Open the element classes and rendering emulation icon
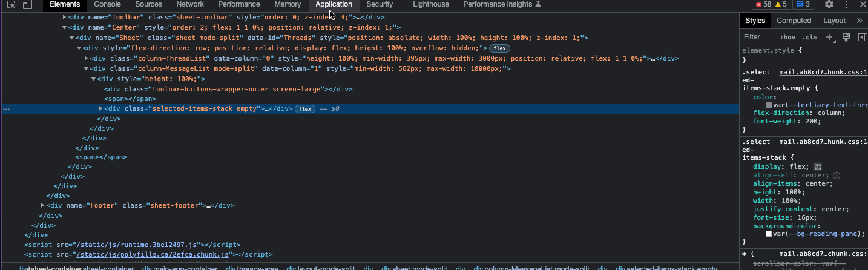 pyautogui.click(x=846, y=37)
